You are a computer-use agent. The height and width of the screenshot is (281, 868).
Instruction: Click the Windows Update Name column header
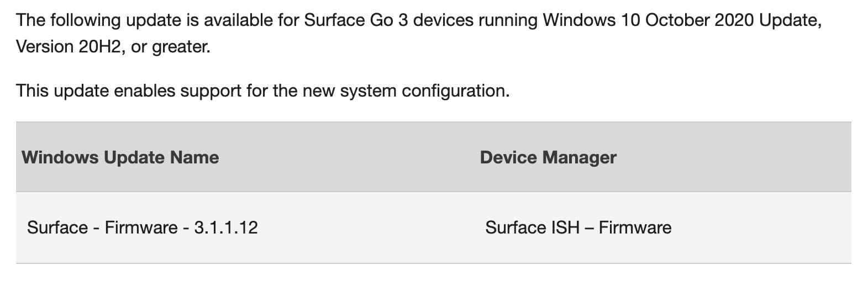[x=120, y=157]
